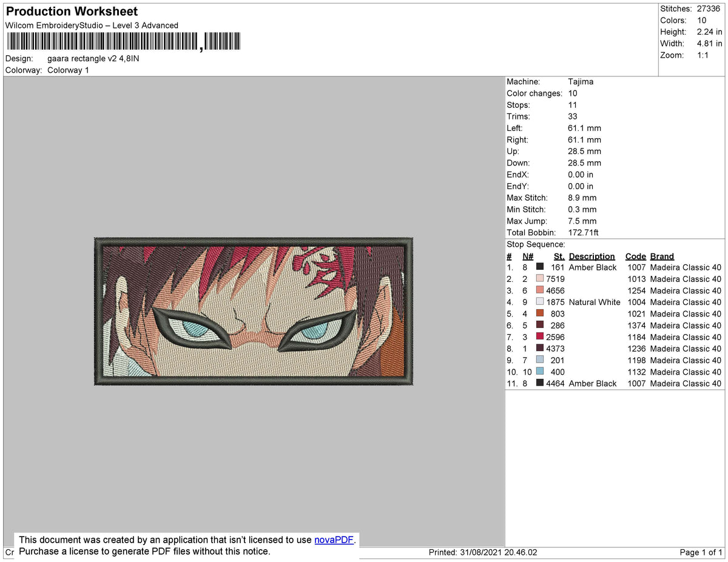Click the dark maroon swatch for thread 286
This screenshot has width=728, height=562.
539,325
